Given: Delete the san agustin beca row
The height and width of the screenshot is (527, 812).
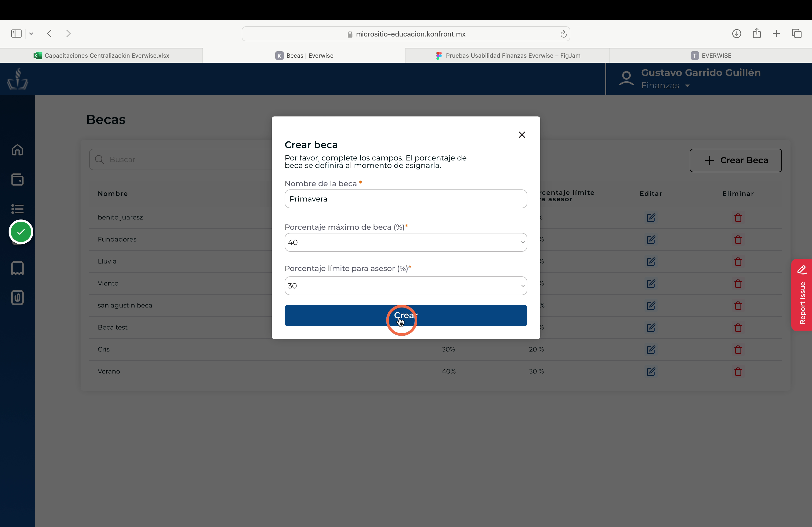Looking at the screenshot, I should click(738, 305).
